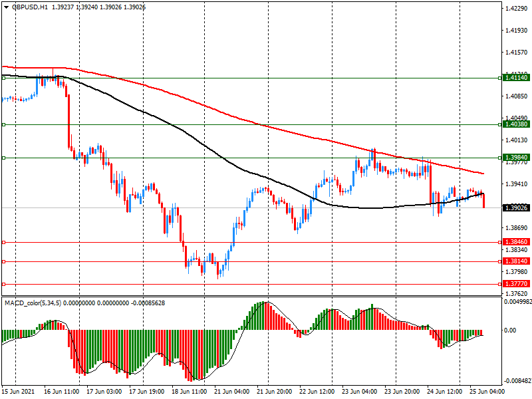Image resolution: width=532 pixels, height=399 pixels.
Task: Click right handle of the 1.38460 line
Action: point(500,243)
